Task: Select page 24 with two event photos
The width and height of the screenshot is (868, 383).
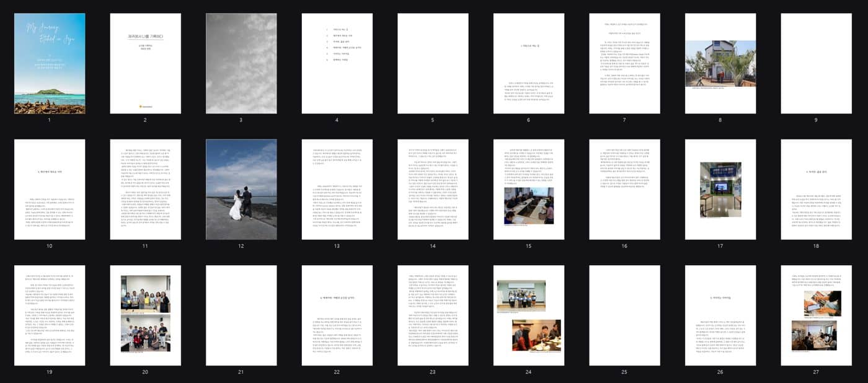Action: (x=529, y=315)
